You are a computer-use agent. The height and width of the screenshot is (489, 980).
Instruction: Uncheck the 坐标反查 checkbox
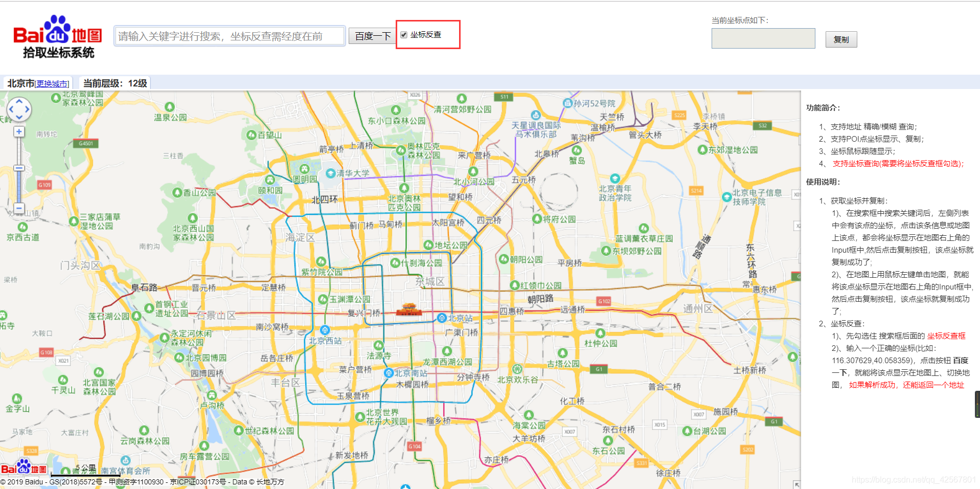point(404,35)
